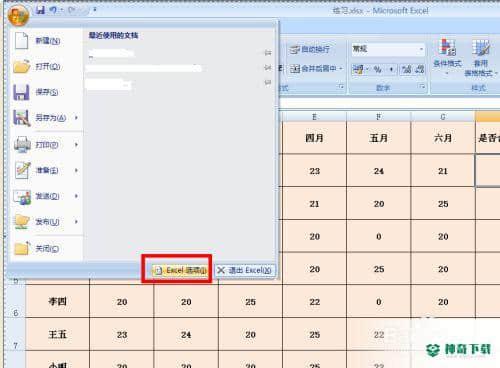Open 套用表格格式 (Format as Table)
Viewport: 500px width, 368px height.
coord(481,57)
